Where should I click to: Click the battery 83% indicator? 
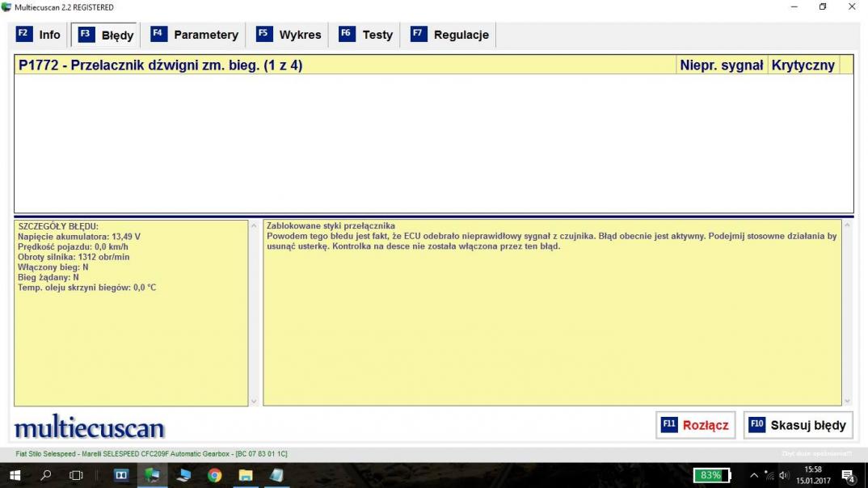[x=712, y=475]
